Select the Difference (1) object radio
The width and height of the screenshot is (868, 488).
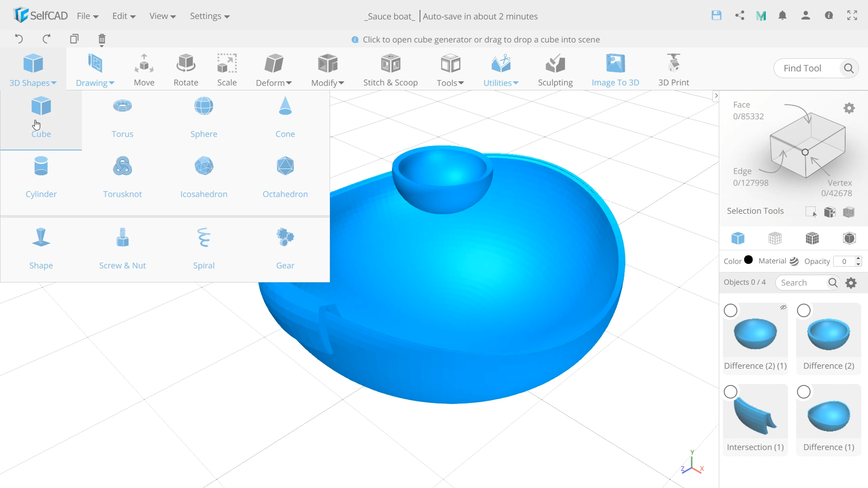804,392
